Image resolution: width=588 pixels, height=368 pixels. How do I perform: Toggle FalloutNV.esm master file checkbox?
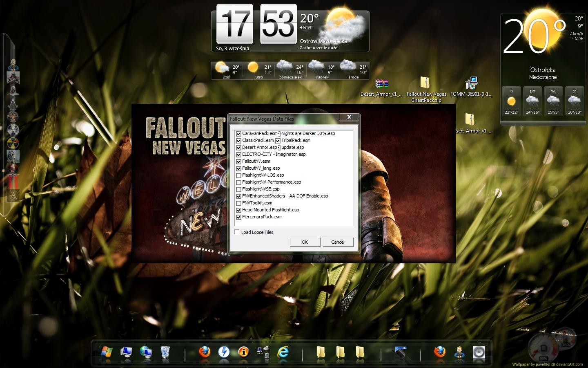pos(239,162)
